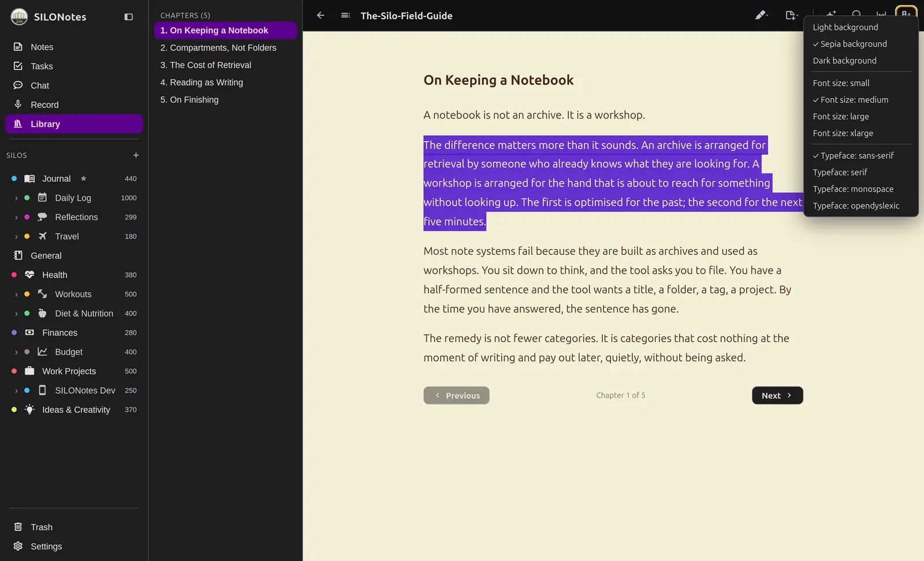
Task: Expand the Diet & Nutrition chevron
Action: (16, 314)
